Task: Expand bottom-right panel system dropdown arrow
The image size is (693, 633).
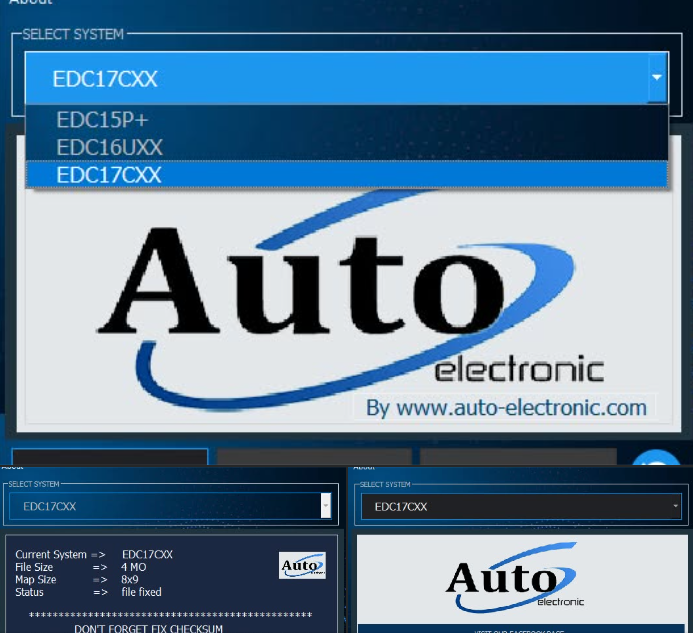Action: point(675,506)
